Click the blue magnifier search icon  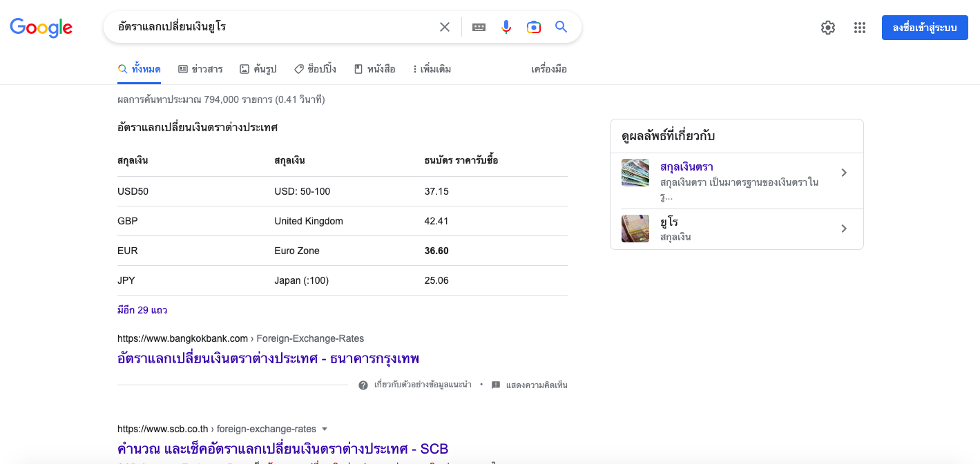pos(561,27)
